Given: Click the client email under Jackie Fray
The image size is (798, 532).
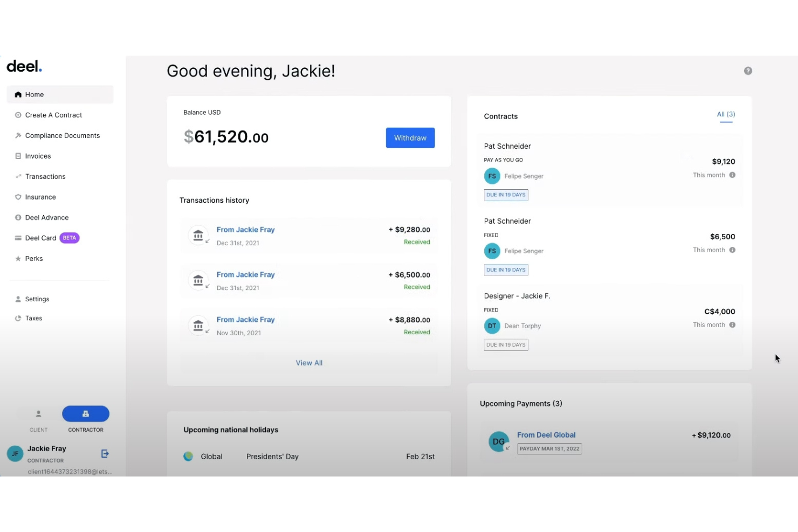Looking at the screenshot, I should (70, 472).
